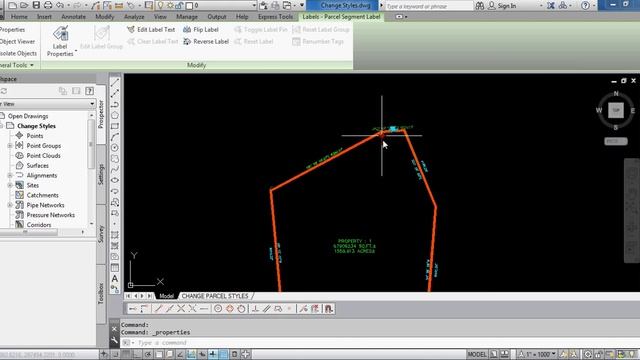Select the Labels - Parcel Segment Label tab
Screen dimensions: 640x360
click(341, 17)
